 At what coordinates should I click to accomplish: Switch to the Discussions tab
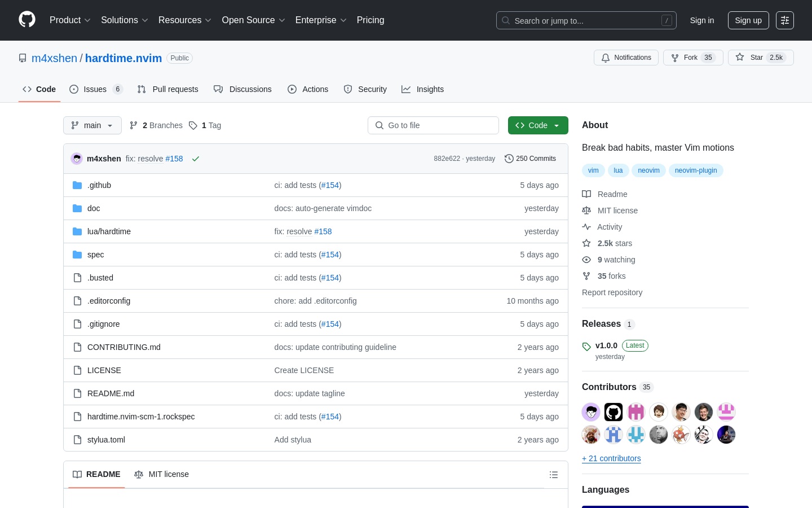[x=242, y=89]
